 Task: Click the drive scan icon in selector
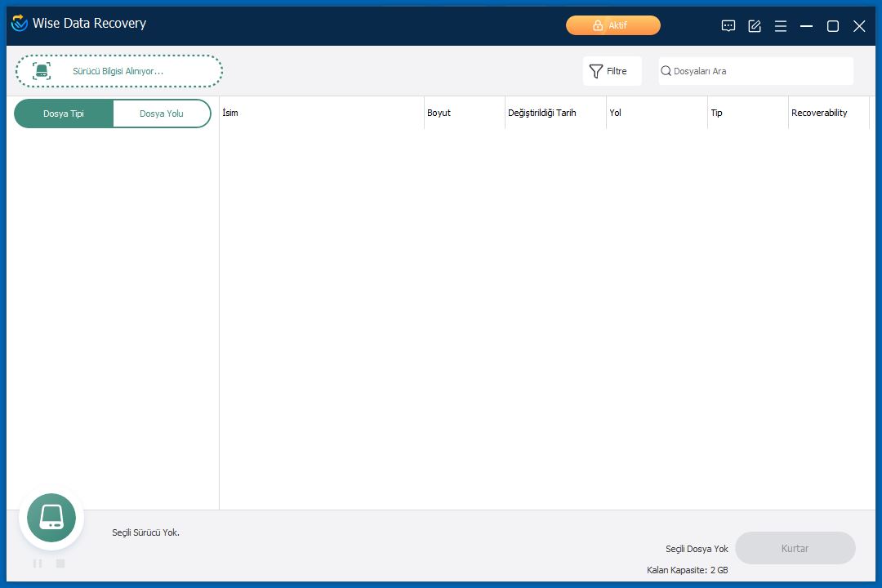pyautogui.click(x=42, y=71)
